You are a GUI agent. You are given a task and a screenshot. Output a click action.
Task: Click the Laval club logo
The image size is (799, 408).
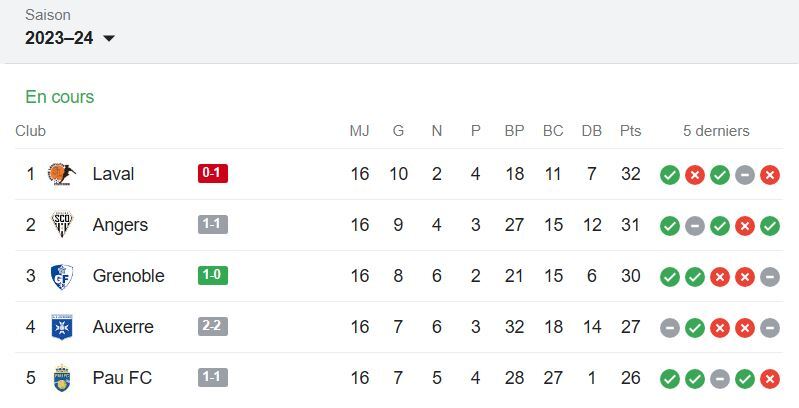point(62,174)
